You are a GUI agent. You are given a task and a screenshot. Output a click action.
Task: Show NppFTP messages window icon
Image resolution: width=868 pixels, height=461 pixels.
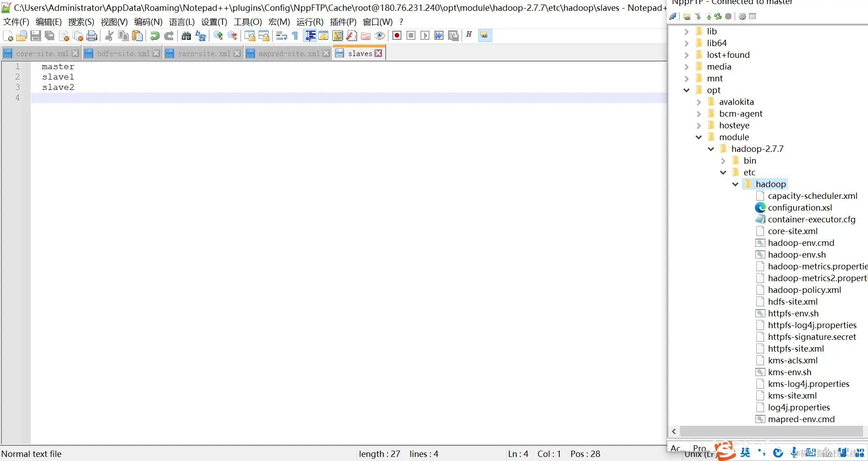point(753,16)
